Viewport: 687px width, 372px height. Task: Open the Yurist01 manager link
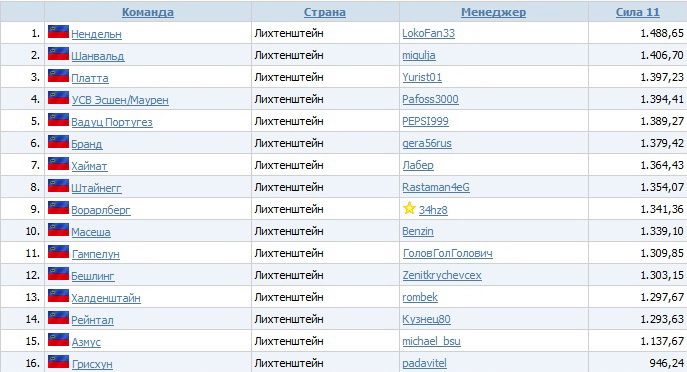pos(422,77)
